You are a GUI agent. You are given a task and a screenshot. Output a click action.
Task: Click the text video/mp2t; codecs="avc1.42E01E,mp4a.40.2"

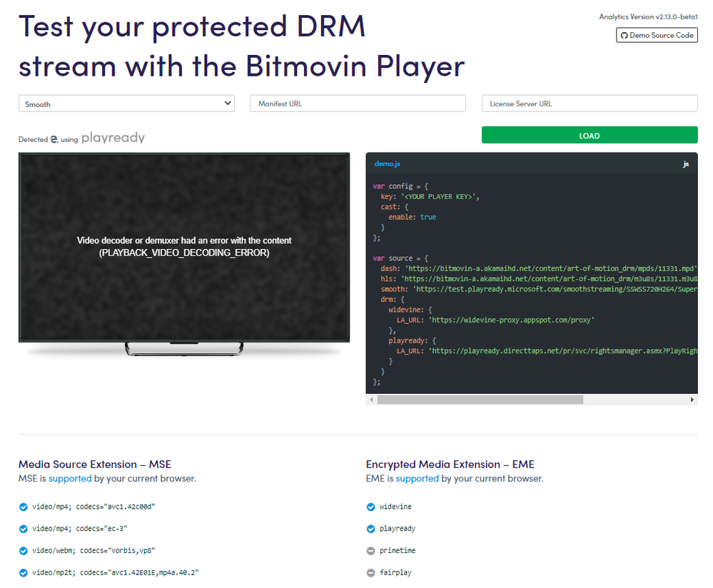(x=116, y=572)
